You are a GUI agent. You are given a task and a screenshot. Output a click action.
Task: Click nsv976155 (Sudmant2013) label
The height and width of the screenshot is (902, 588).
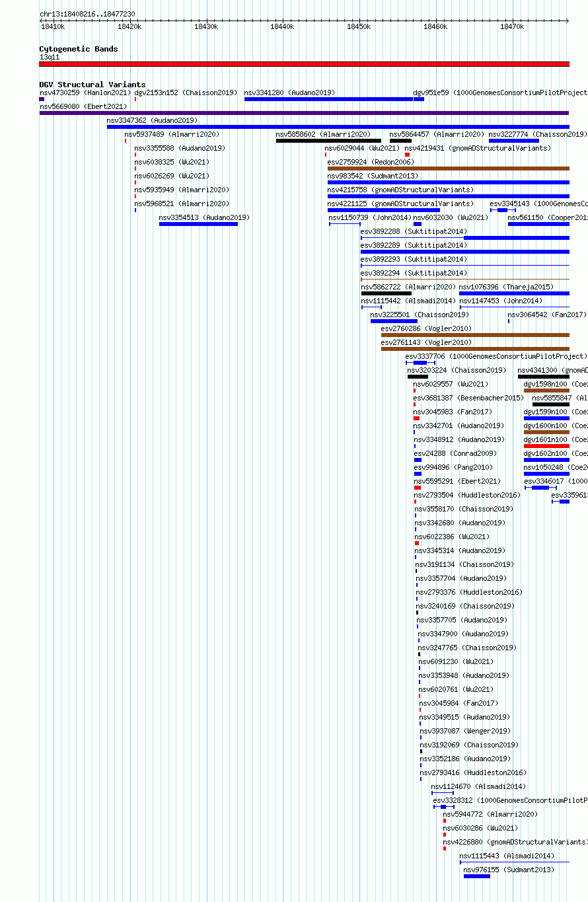pos(509,870)
